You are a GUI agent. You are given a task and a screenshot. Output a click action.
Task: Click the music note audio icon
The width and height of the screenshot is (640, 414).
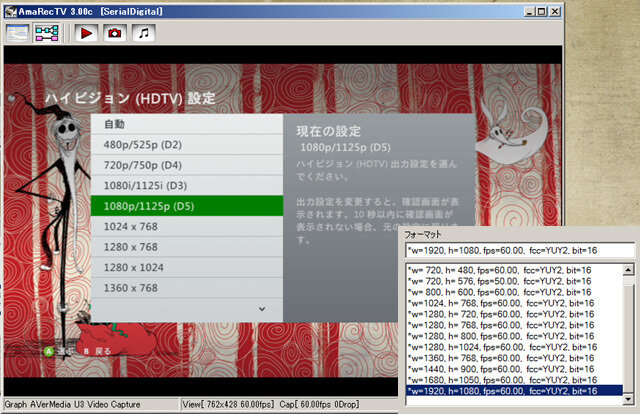(x=143, y=33)
